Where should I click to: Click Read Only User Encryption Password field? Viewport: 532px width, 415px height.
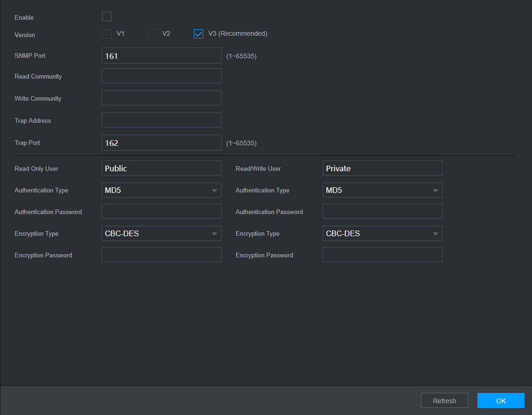click(x=161, y=255)
